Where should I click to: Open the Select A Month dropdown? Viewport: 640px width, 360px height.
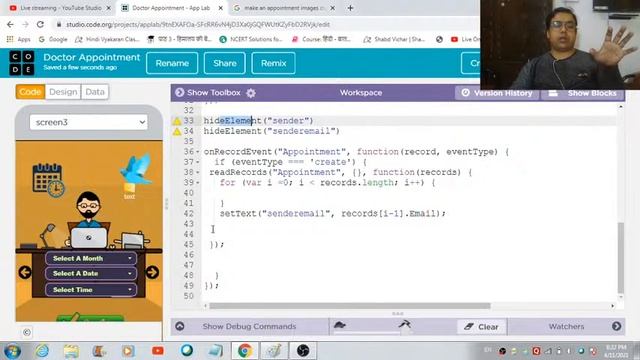click(x=91, y=258)
